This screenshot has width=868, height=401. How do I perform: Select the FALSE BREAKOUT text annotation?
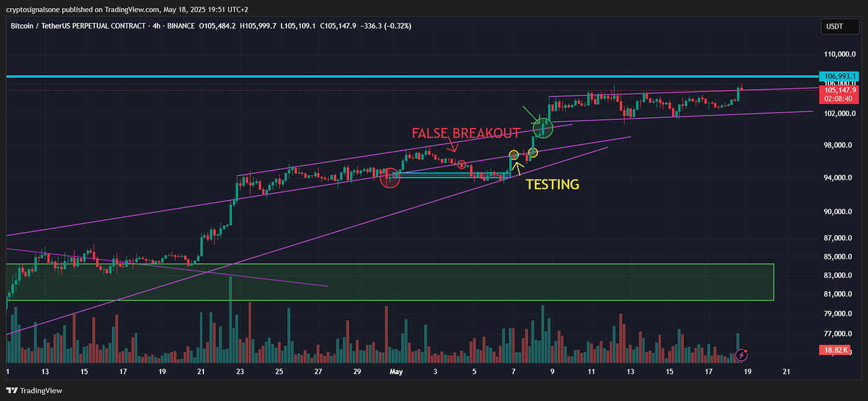(x=466, y=133)
